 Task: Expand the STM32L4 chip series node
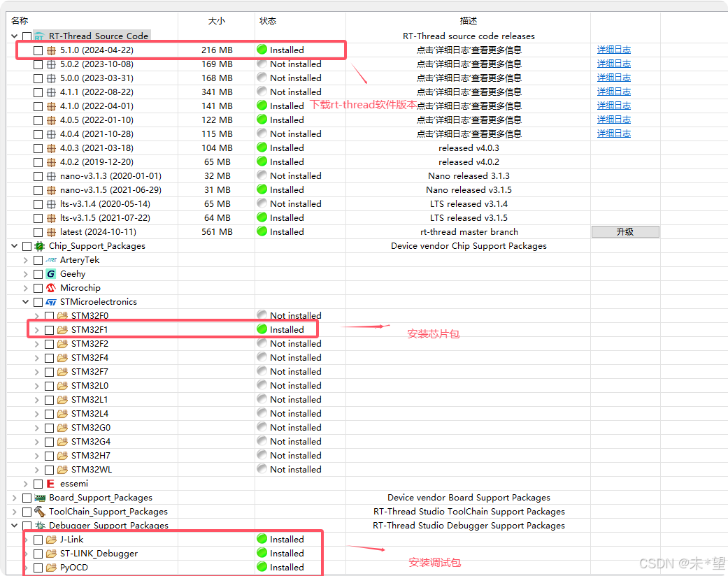(x=36, y=414)
